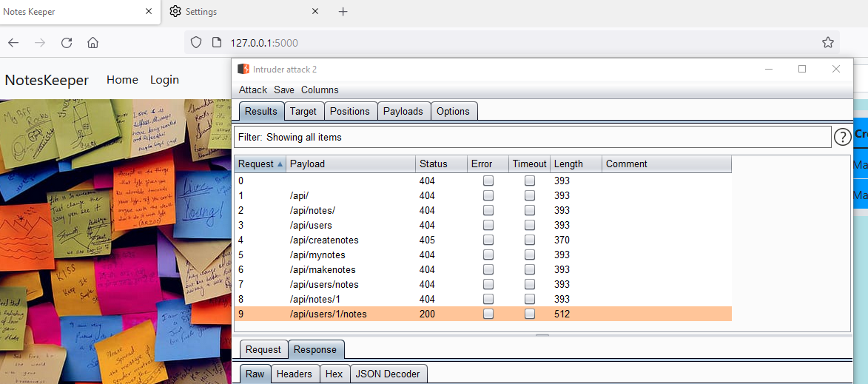This screenshot has width=868, height=384.
Task: Click the NotesKeeper brand link
Action: (47, 80)
